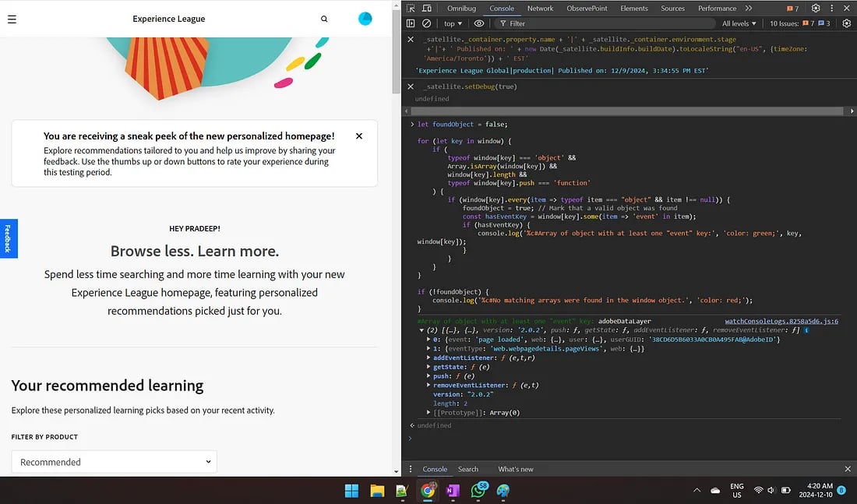Open the drawer three-dot menu
The height and width of the screenshot is (504, 857).
point(411,469)
